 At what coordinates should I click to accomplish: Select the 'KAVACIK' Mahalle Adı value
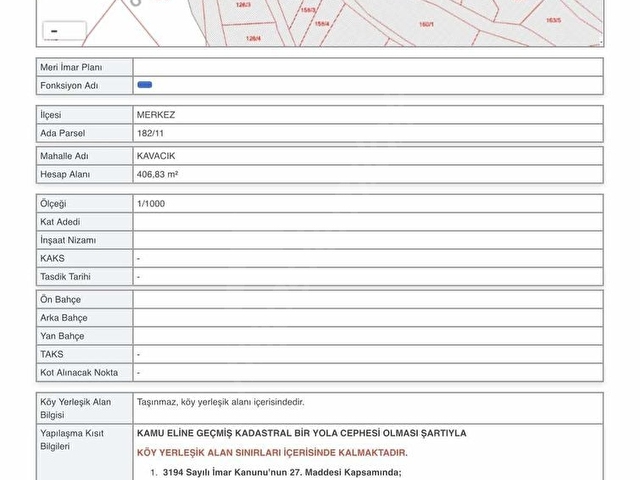[156, 156]
